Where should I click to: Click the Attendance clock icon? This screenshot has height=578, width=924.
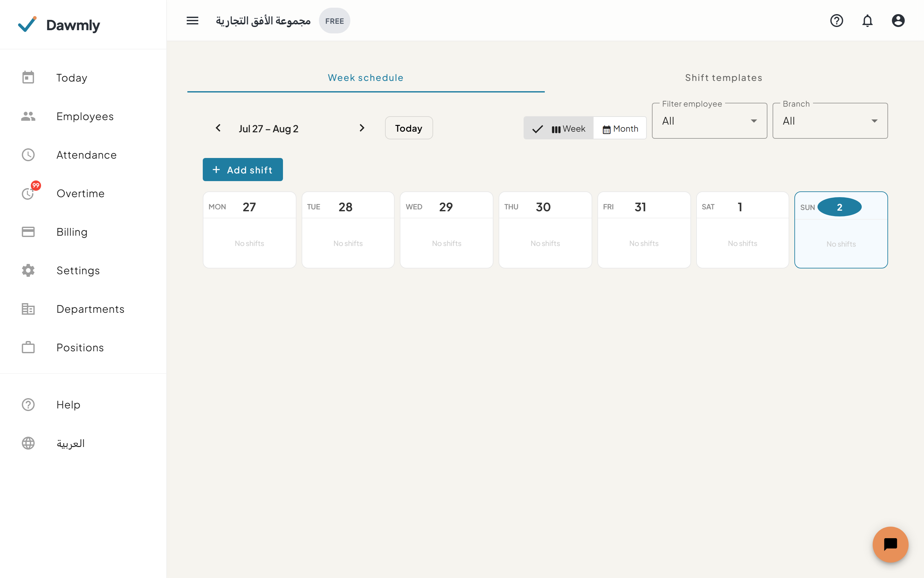coord(28,155)
